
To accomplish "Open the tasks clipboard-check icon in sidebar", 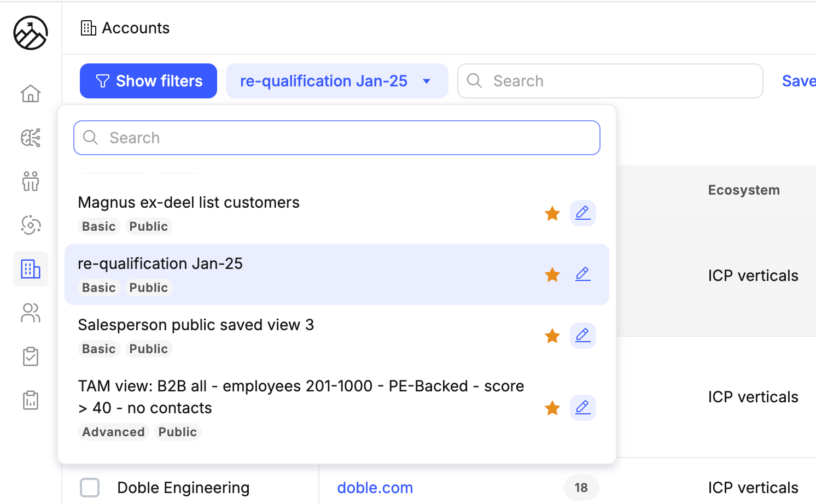I will click(31, 356).
